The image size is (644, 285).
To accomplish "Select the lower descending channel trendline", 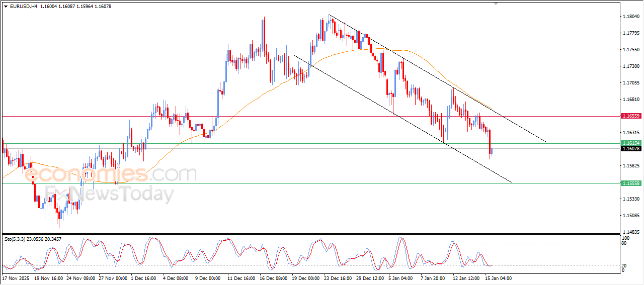I will point(403,119).
